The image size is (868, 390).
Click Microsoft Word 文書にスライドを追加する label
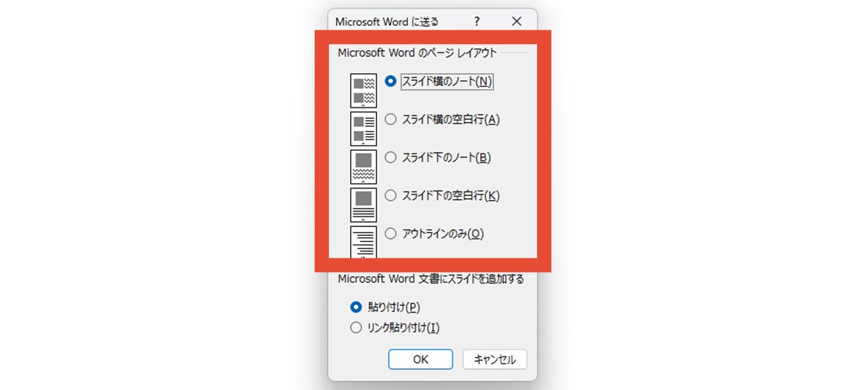point(431,279)
